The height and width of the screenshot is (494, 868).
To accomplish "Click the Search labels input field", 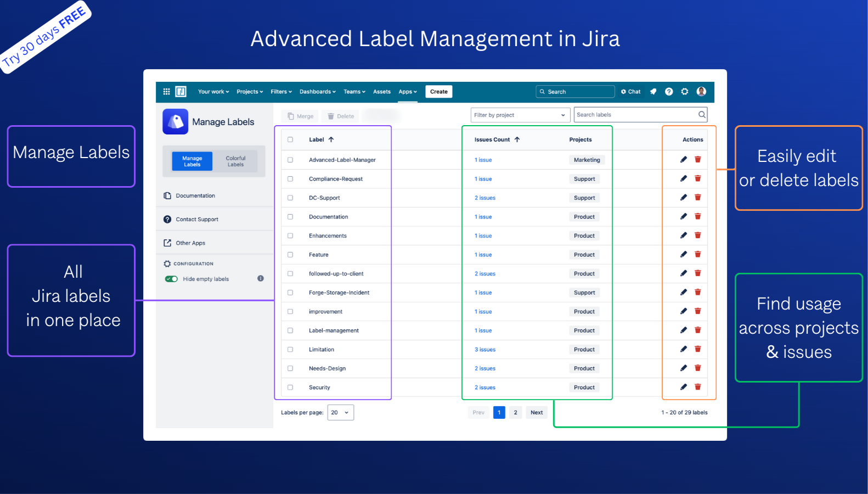I will pos(635,115).
